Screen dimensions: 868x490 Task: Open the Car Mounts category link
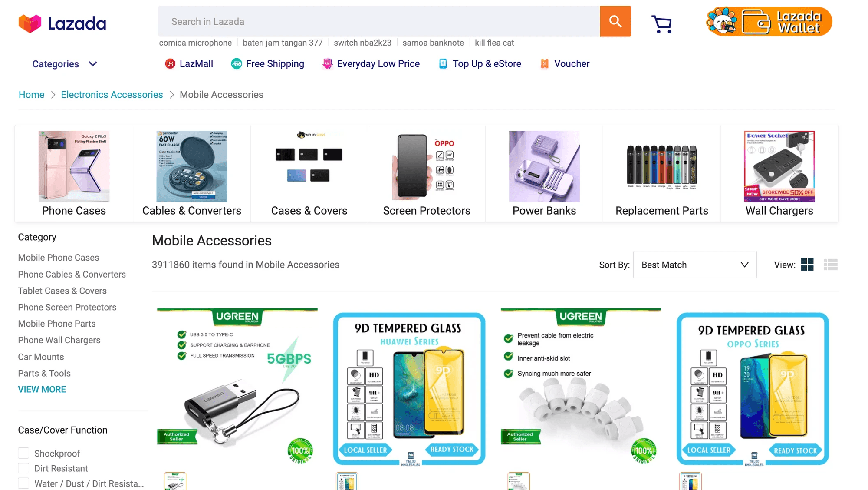[41, 357]
